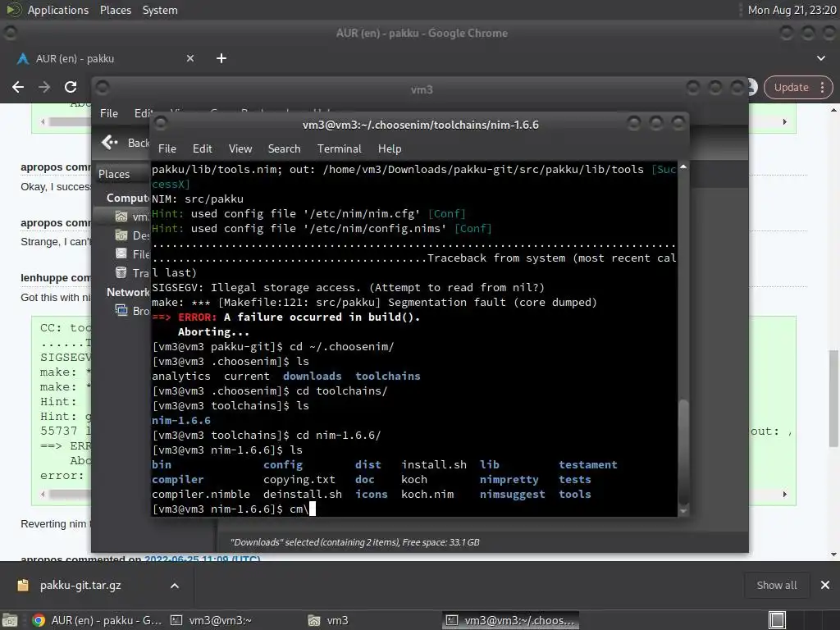Open the System menu in top panel
This screenshot has height=630, width=840.
click(x=160, y=10)
